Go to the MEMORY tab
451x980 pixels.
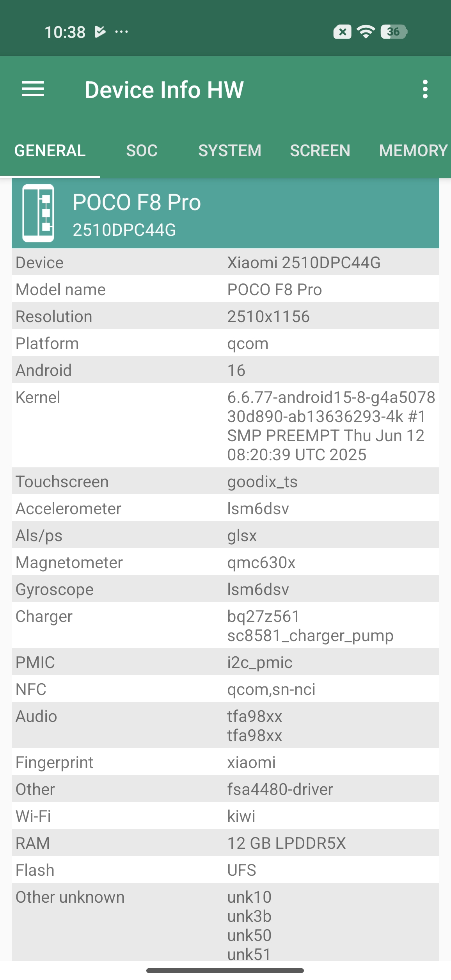[x=413, y=151]
